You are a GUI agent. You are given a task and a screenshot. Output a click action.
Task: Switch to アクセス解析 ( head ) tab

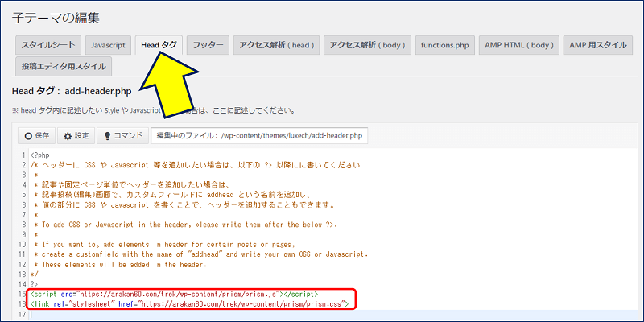pyautogui.click(x=276, y=45)
